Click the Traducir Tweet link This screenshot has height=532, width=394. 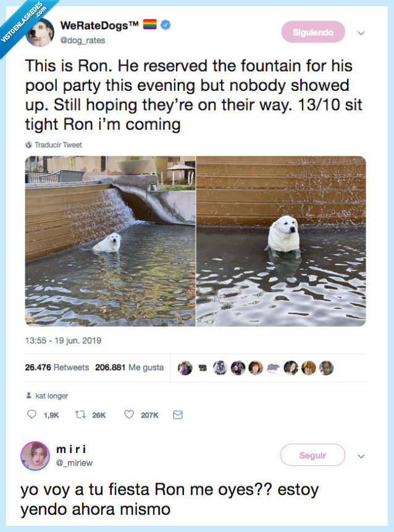[58, 145]
